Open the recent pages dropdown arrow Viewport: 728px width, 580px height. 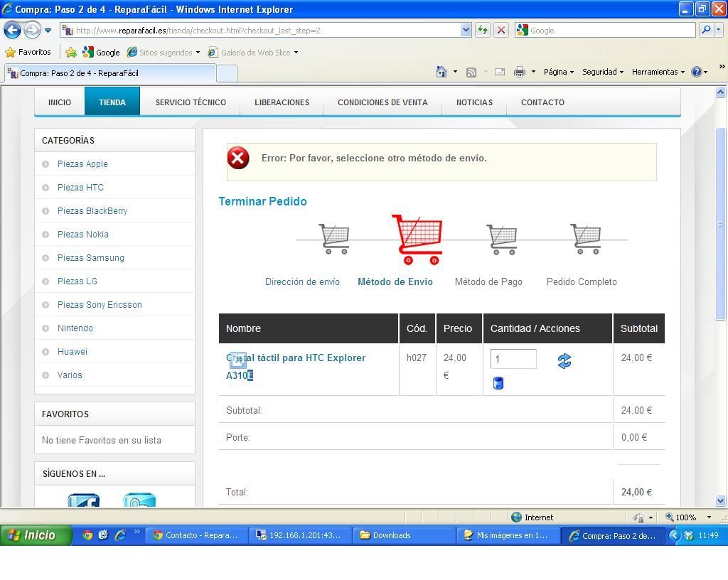(48, 31)
